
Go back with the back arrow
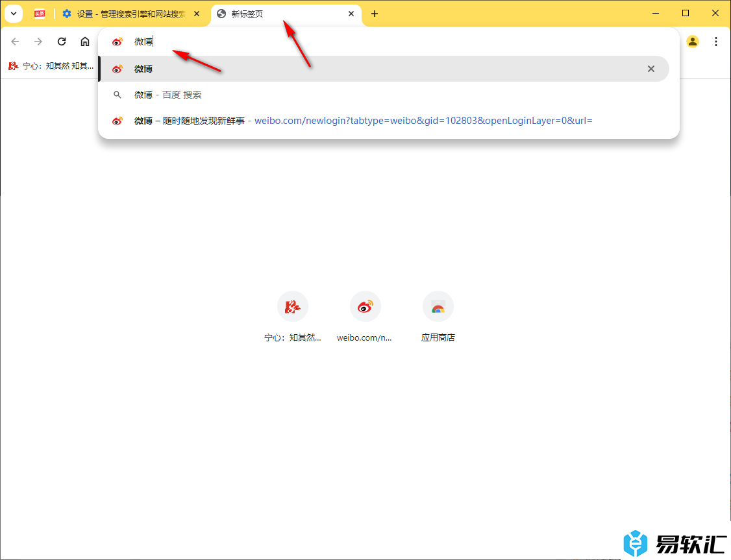(x=15, y=42)
